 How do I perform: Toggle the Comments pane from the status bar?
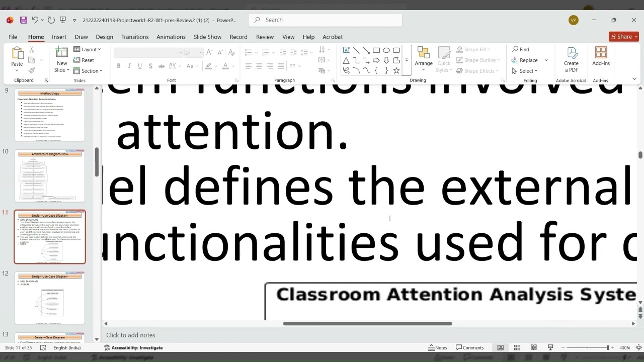coord(469,347)
